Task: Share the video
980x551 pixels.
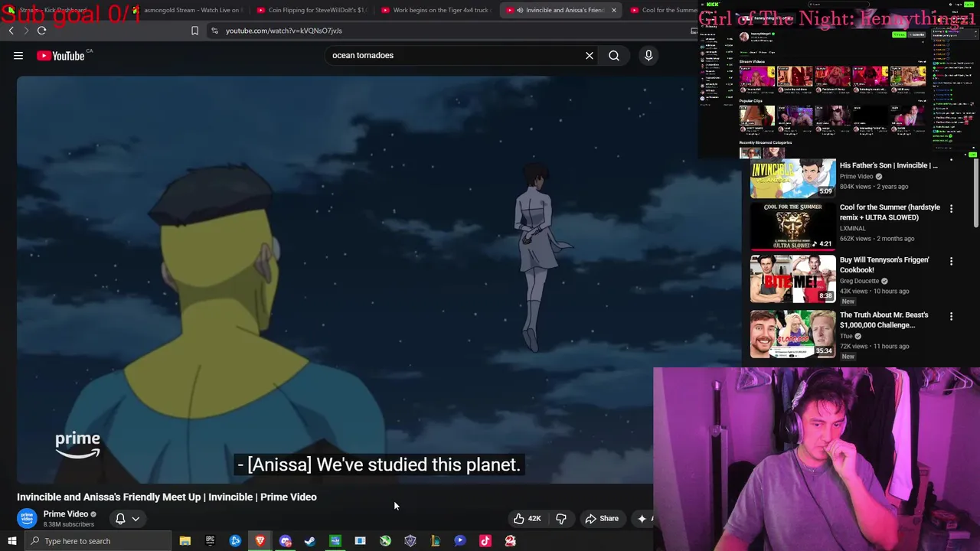Action: 602,518
